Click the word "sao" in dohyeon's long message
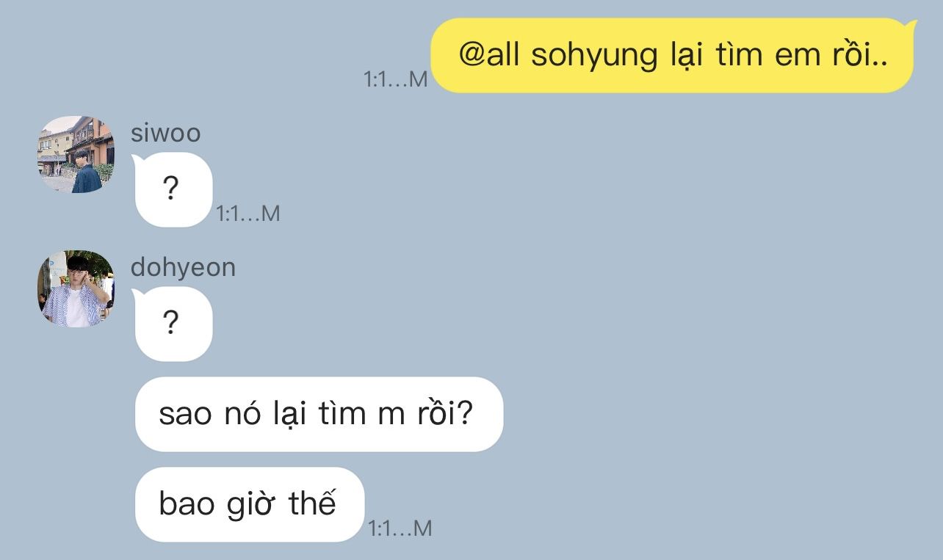 coord(185,415)
